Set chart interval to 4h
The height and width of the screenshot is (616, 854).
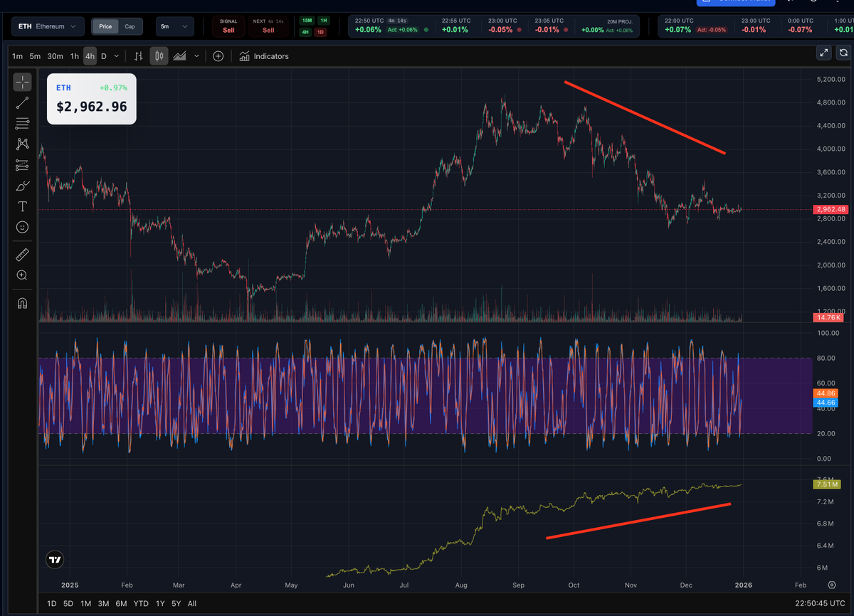tap(90, 56)
